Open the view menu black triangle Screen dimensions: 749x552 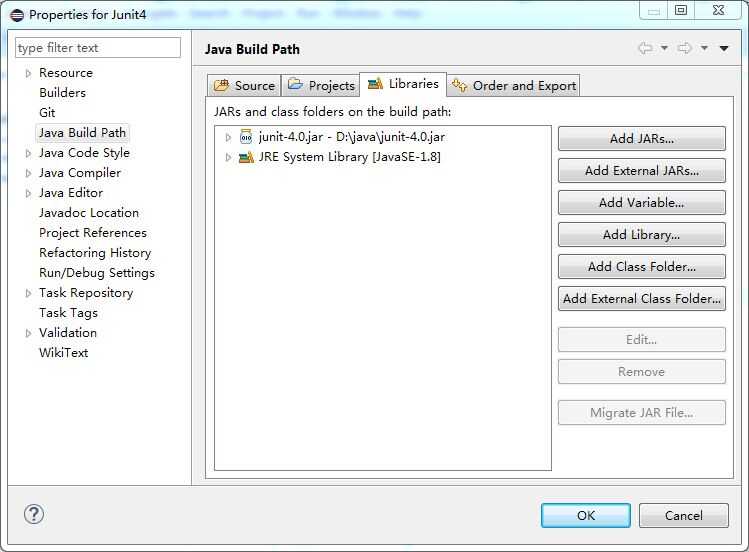(724, 48)
